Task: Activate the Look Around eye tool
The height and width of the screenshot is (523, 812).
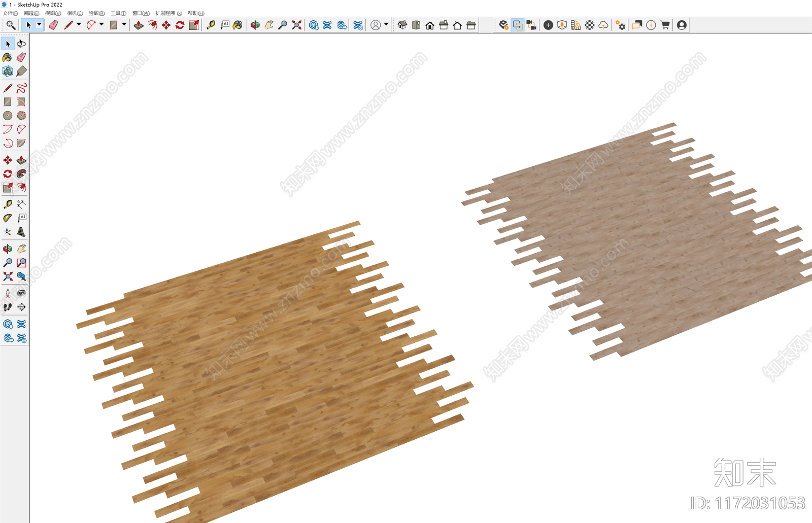Action: click(21, 293)
